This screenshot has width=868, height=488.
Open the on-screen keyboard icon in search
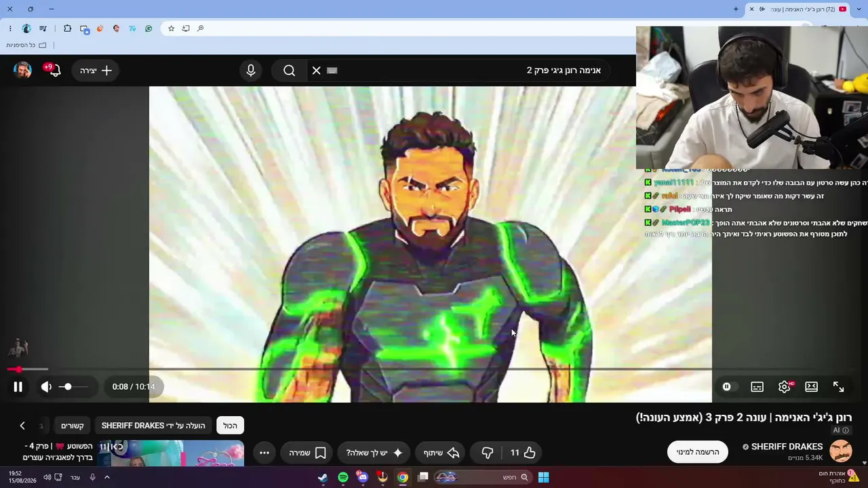coord(332,70)
